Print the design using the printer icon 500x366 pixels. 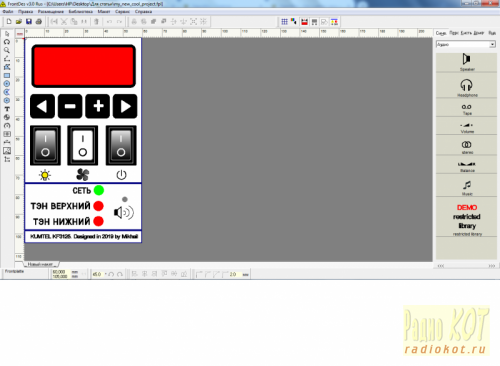point(39,22)
